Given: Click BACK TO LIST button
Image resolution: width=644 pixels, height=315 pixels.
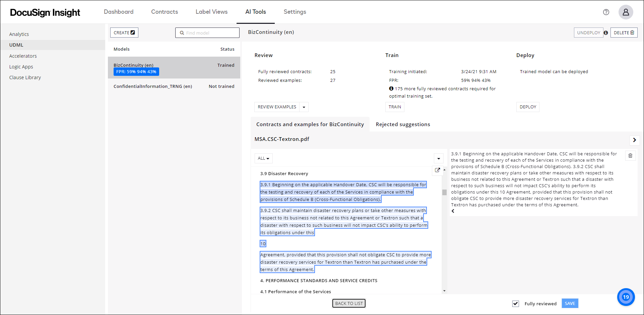Looking at the screenshot, I should pos(349,303).
